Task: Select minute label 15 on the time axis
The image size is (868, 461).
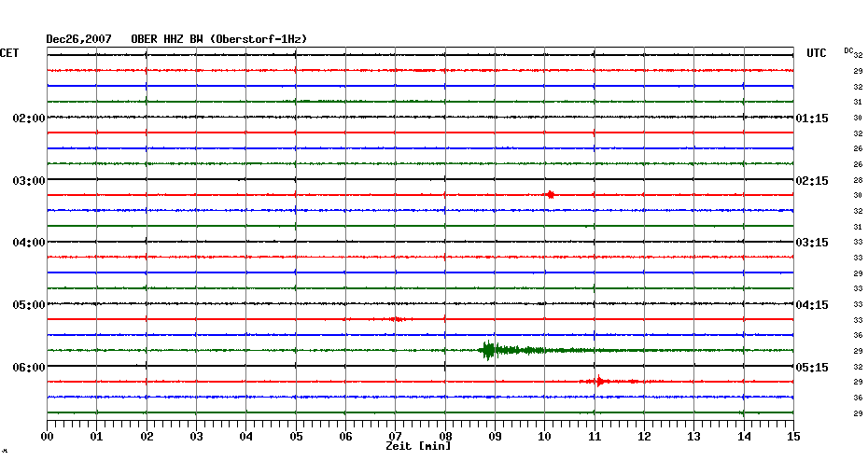Action: [793, 437]
